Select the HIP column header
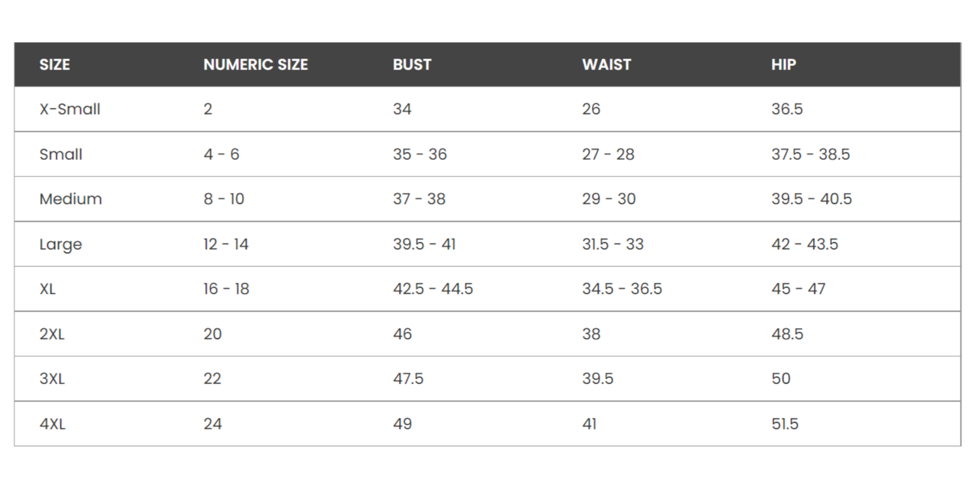 tap(784, 64)
